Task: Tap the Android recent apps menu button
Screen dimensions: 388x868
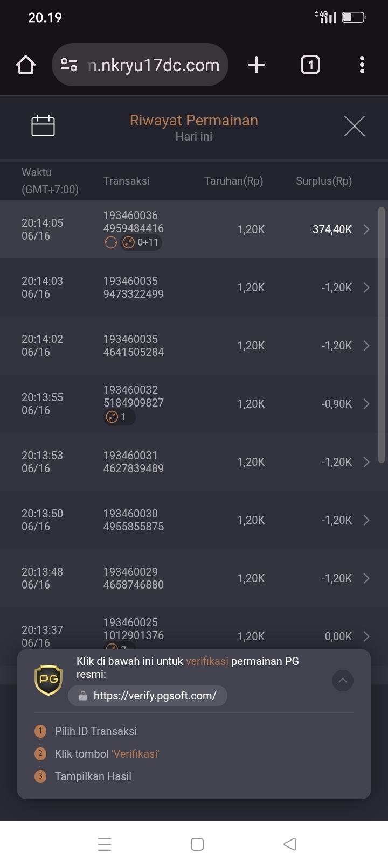Action: 105,844
